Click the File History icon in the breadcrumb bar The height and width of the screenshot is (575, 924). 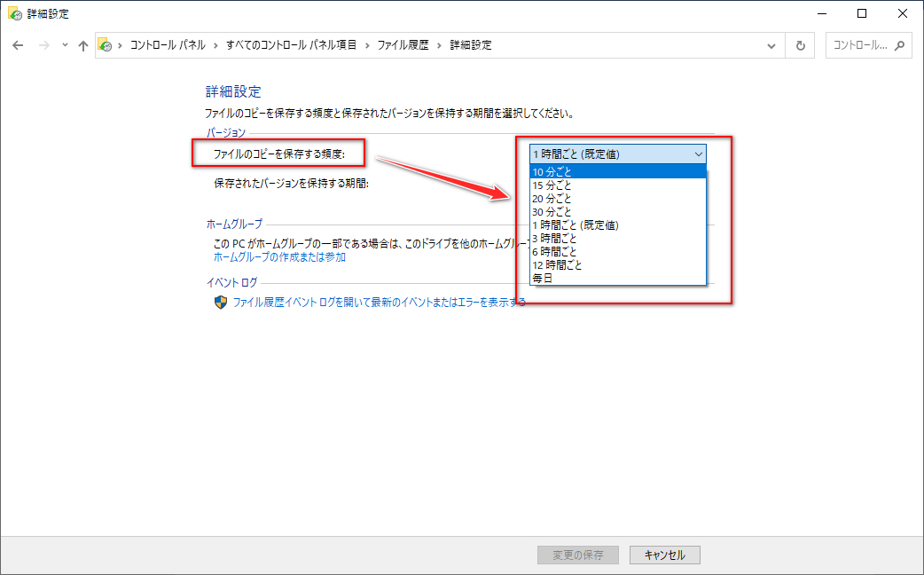106,44
